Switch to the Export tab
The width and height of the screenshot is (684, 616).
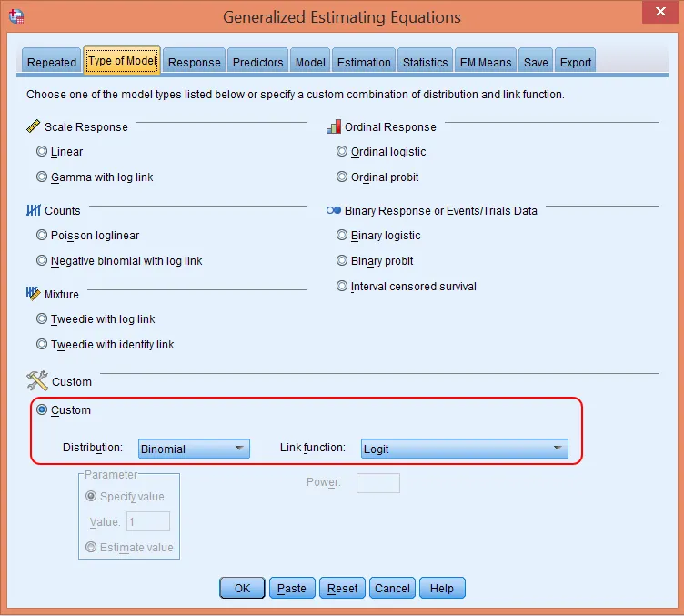pyautogui.click(x=576, y=62)
